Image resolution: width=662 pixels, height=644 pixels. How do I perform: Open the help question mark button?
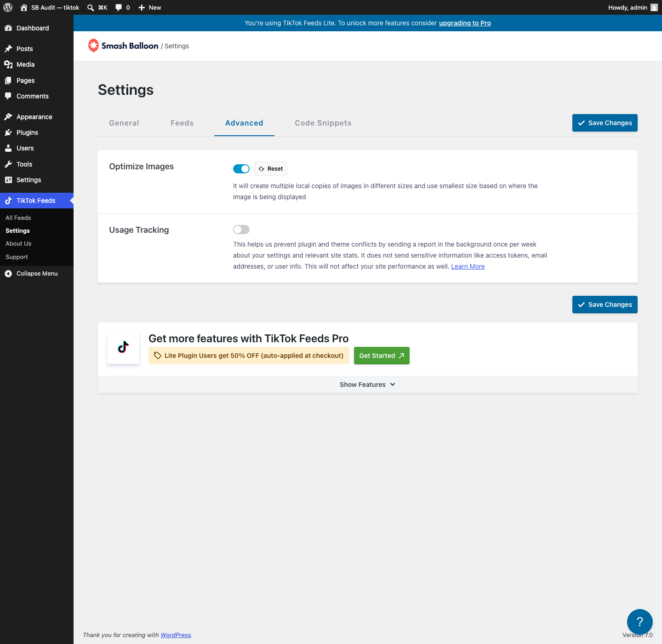(640, 622)
